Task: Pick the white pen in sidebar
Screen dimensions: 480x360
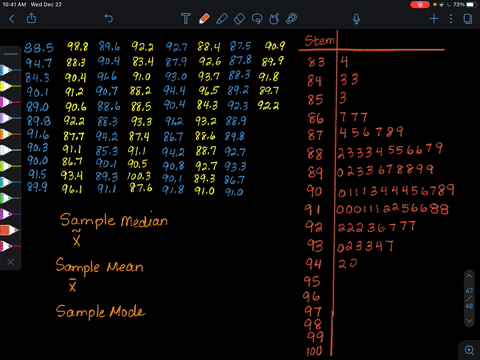Action: (x=10, y=150)
